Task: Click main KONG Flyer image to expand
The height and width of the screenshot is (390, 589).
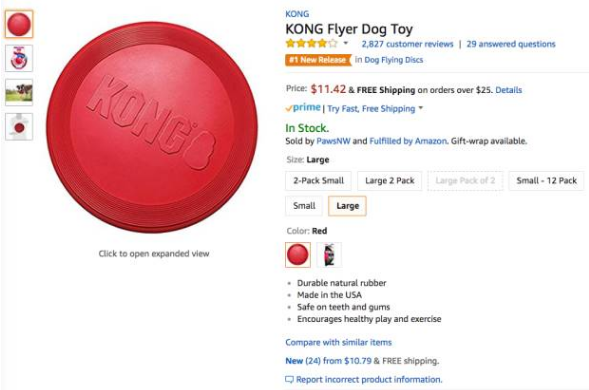Action: click(x=152, y=127)
